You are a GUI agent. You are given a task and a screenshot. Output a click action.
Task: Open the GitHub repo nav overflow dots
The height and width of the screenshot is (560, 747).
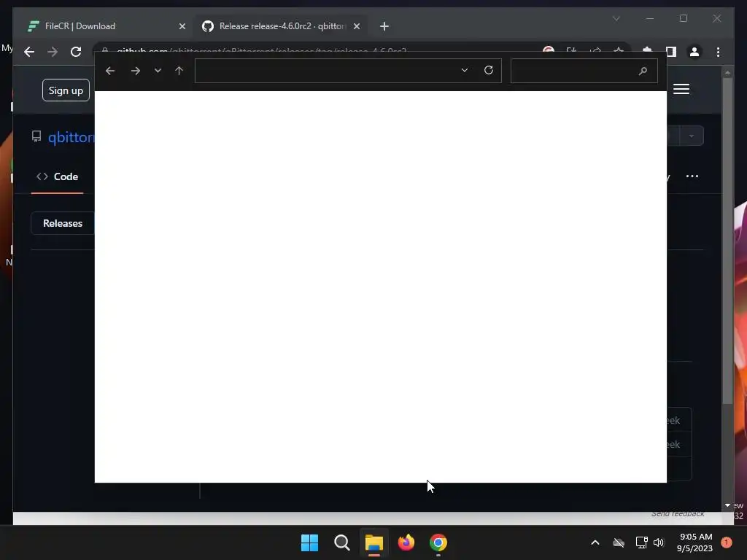coord(692,176)
